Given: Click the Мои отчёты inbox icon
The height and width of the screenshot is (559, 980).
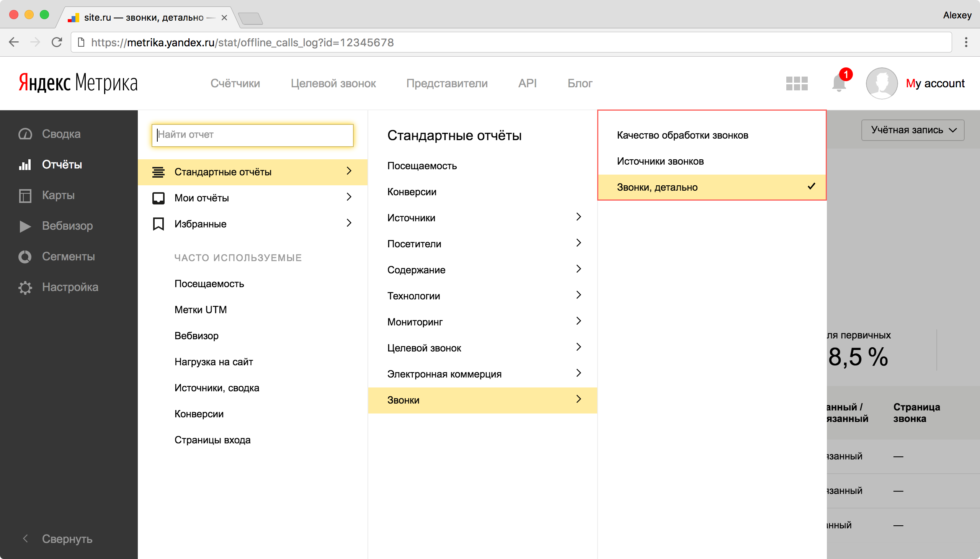Looking at the screenshot, I should (x=158, y=198).
